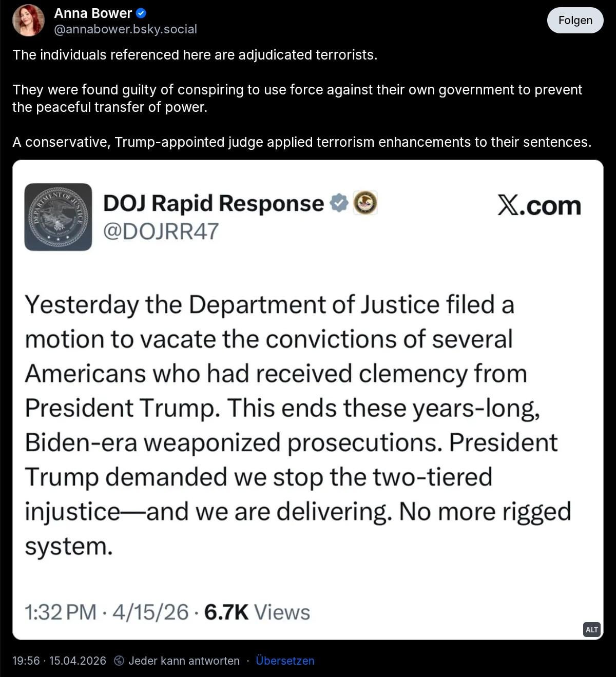Image resolution: width=616 pixels, height=677 pixels.
Task: Click the gray verified checkmark after DOJ Rapid Response
Action: pos(338,203)
